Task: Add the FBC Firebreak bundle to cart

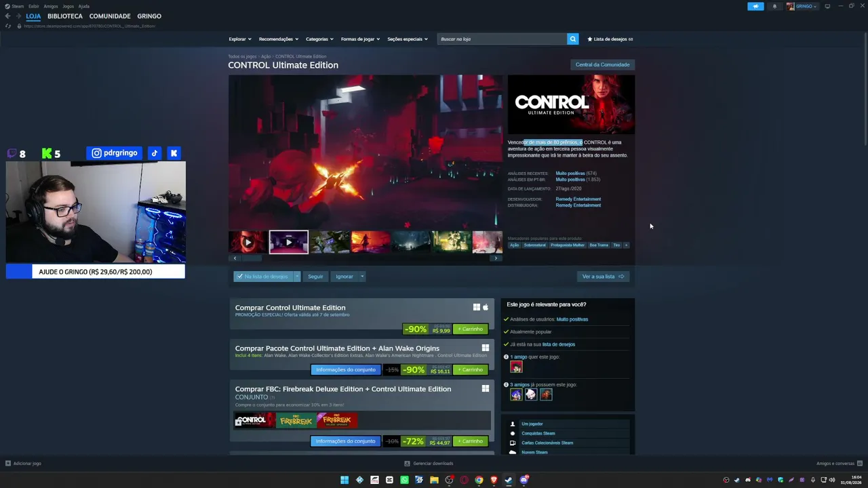Action: [x=471, y=441]
